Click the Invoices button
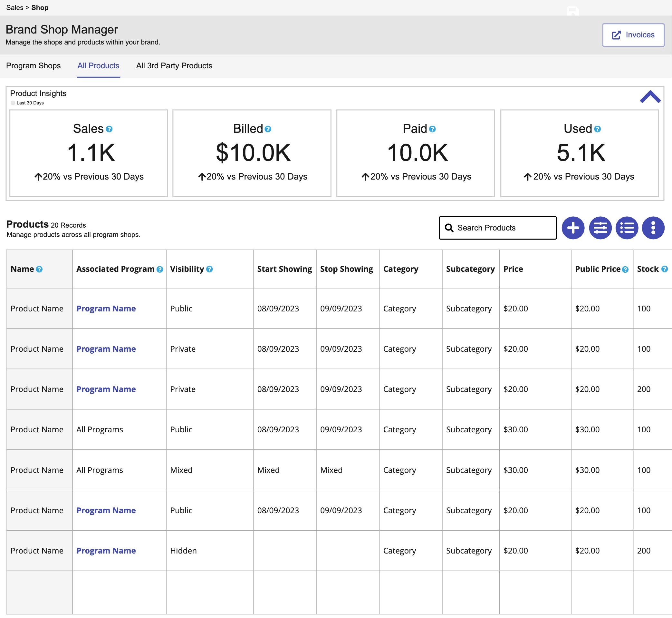This screenshot has height=618, width=672. [633, 35]
